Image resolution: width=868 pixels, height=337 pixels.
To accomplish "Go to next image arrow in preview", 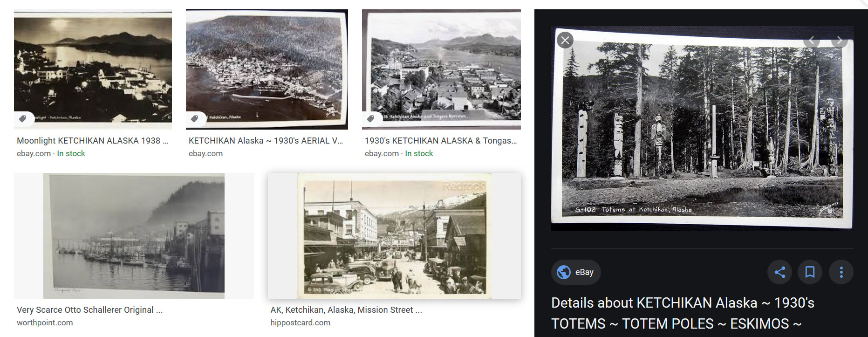I will [839, 41].
